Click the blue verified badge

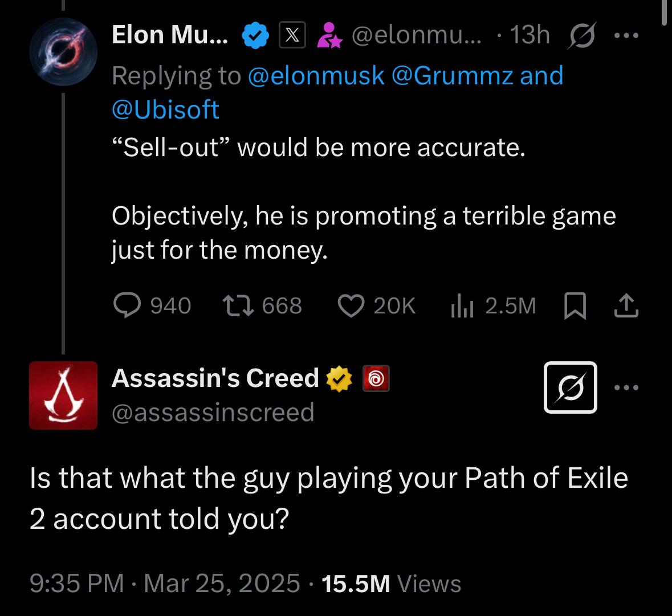point(256,36)
